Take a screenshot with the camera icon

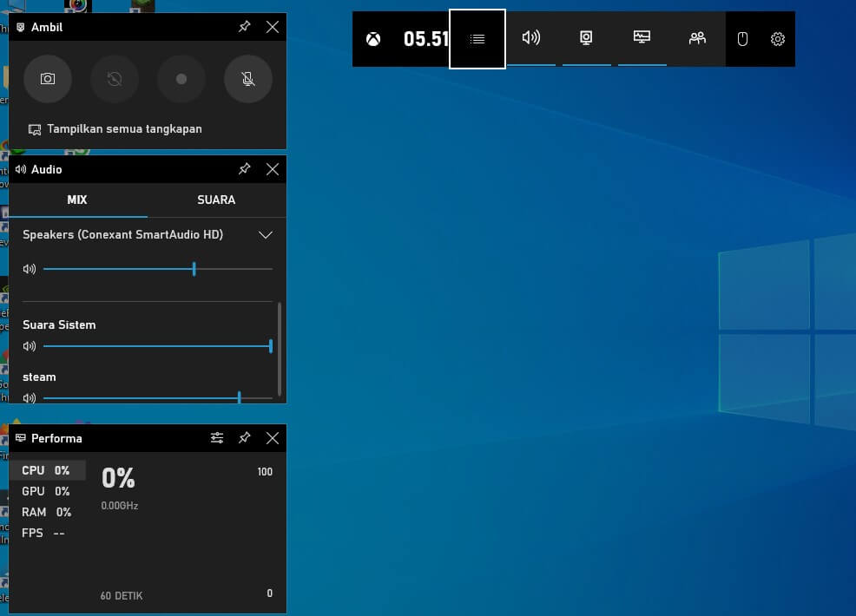(x=48, y=79)
